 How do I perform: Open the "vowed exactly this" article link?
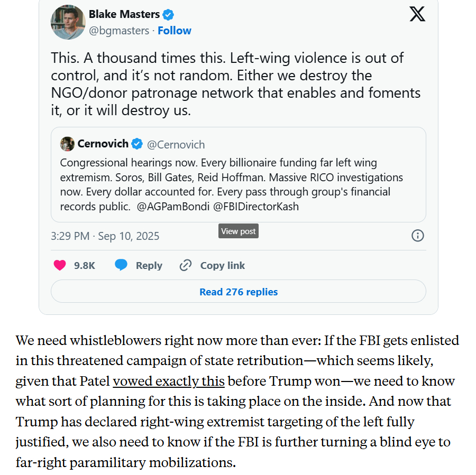[169, 381]
